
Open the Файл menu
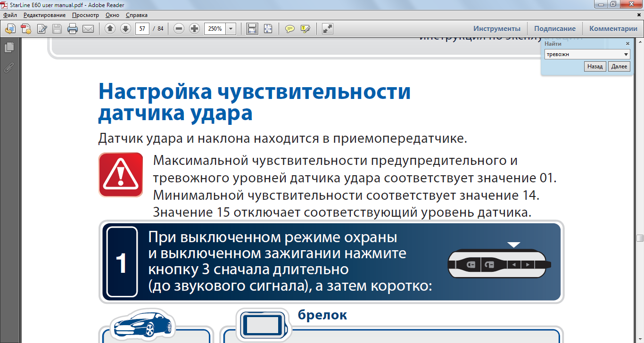click(10, 15)
